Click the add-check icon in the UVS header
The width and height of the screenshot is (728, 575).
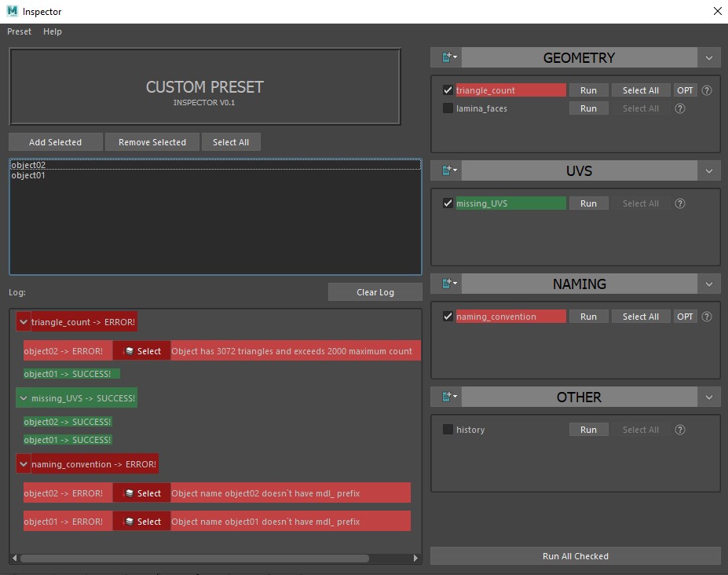click(x=446, y=170)
